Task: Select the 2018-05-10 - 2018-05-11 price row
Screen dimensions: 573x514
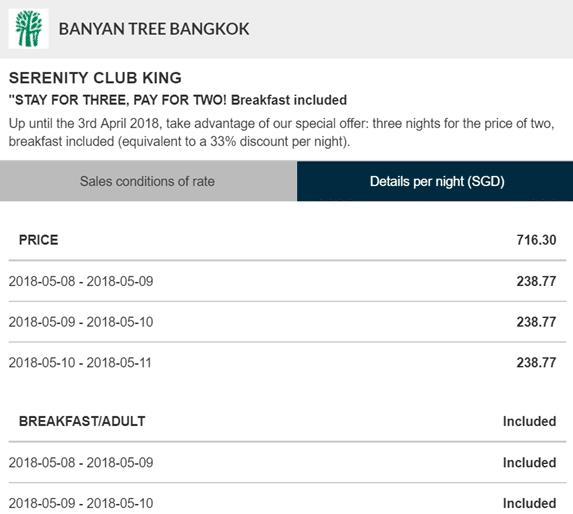Action: pyautogui.click(x=287, y=363)
